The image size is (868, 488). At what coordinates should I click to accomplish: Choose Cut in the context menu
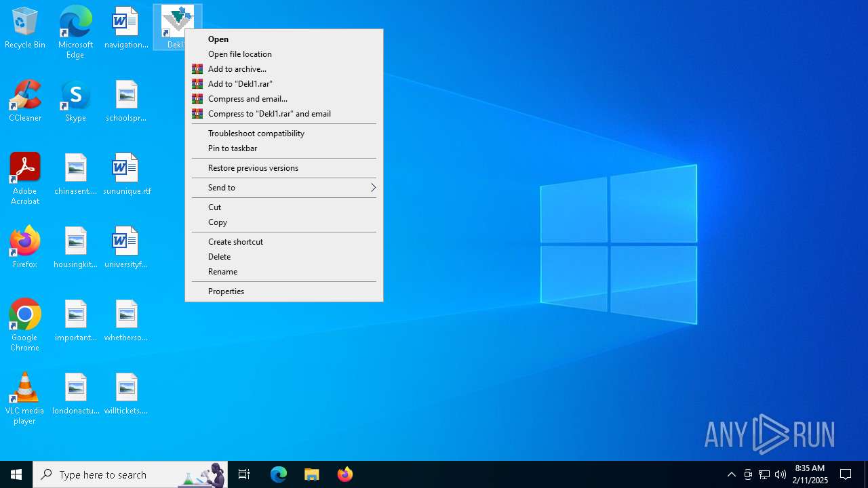coord(283,207)
